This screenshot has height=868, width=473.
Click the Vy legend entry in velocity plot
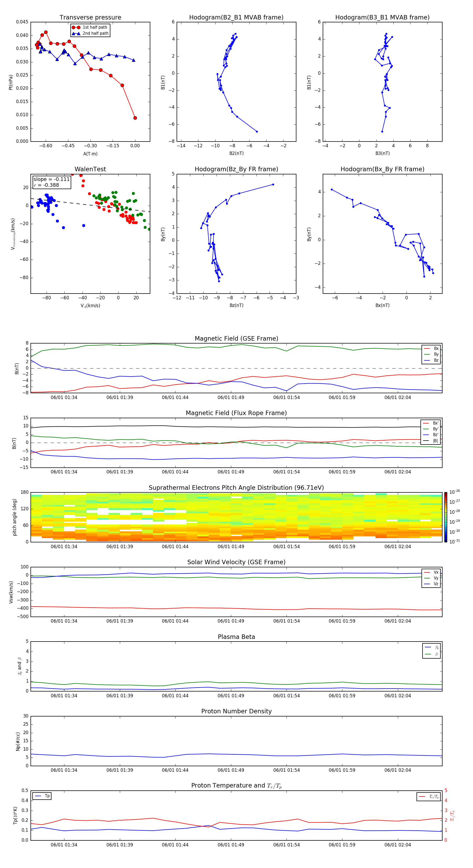tap(431, 578)
